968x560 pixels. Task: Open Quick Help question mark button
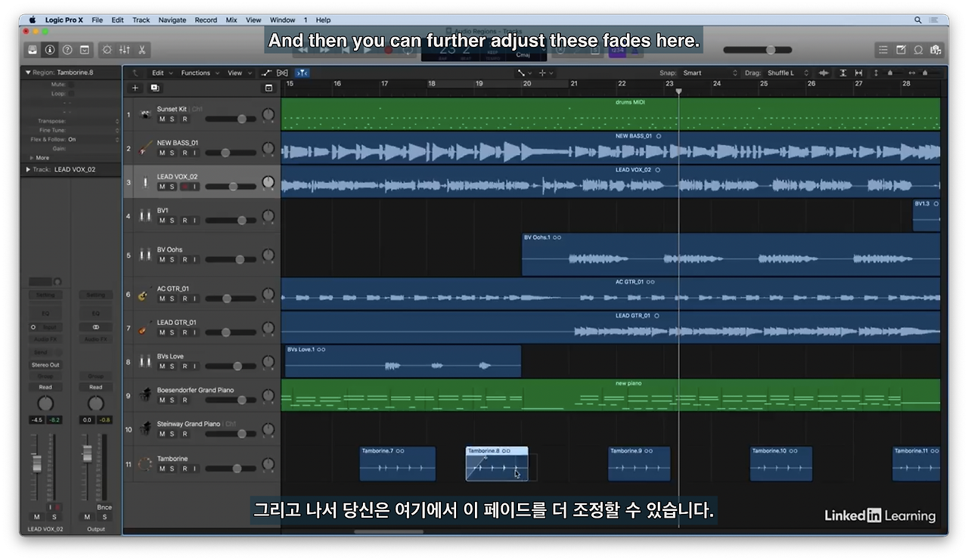tap(67, 50)
